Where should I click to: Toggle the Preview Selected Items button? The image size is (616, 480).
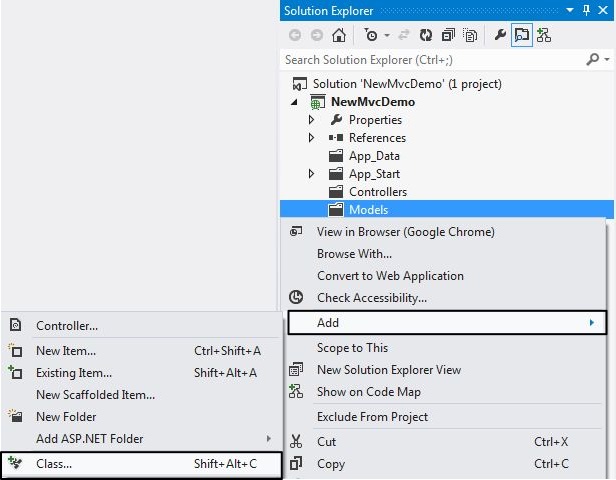click(x=522, y=35)
